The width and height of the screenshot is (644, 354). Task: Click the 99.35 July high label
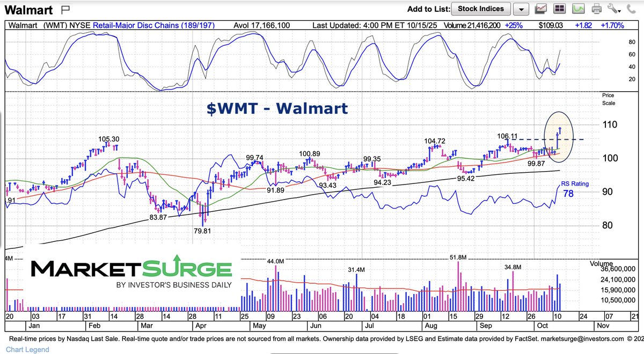pyautogui.click(x=372, y=159)
